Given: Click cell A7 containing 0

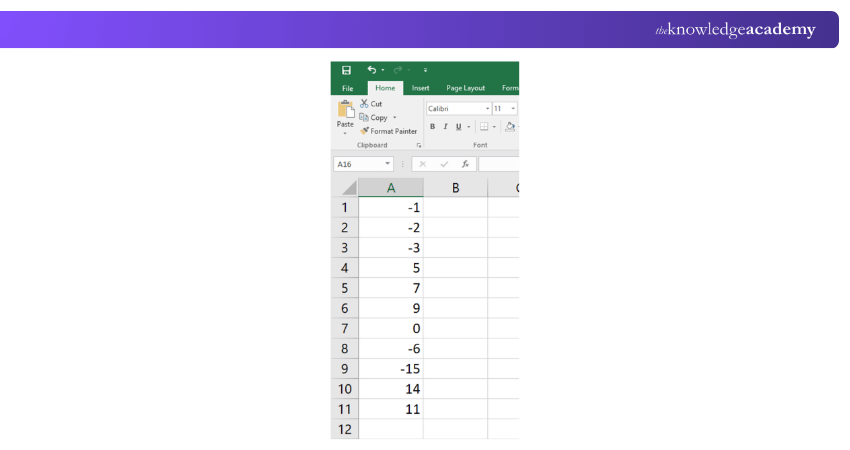Looking at the screenshot, I should (391, 329).
